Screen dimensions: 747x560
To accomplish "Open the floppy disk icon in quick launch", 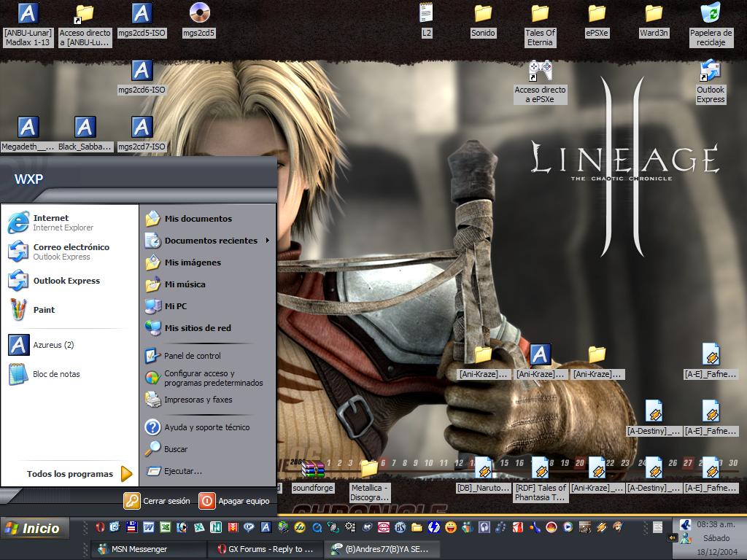I will (x=131, y=527).
